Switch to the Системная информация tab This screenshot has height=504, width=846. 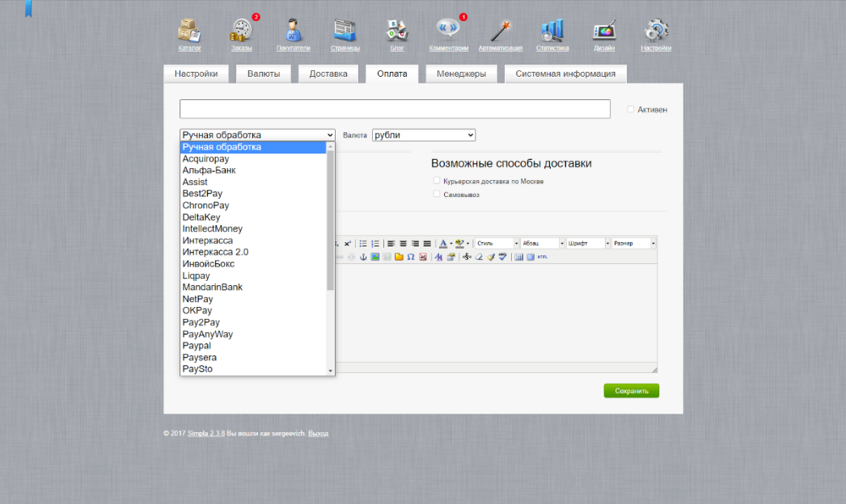(565, 74)
